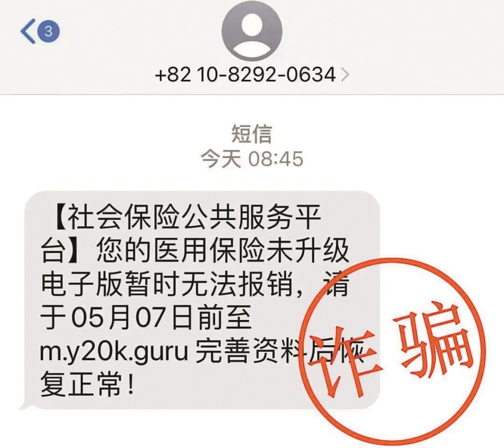The height and width of the screenshot is (448, 504).
Task: Tap the blue back chevron arrow
Action: point(28,31)
